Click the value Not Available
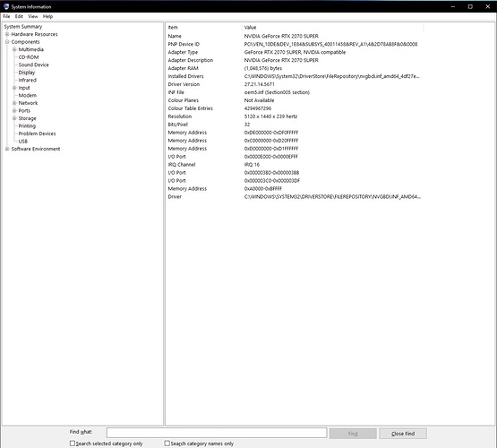Viewport: 497px width, 448px height. (259, 100)
